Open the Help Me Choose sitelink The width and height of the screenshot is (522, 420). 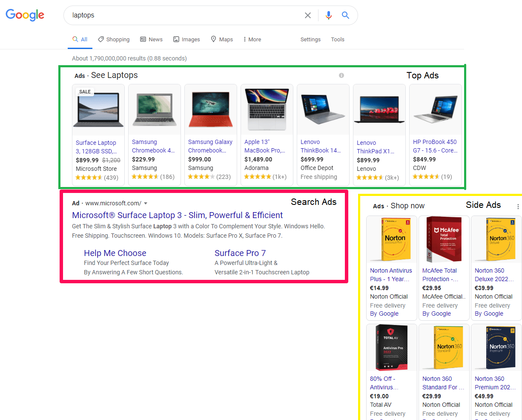[115, 253]
